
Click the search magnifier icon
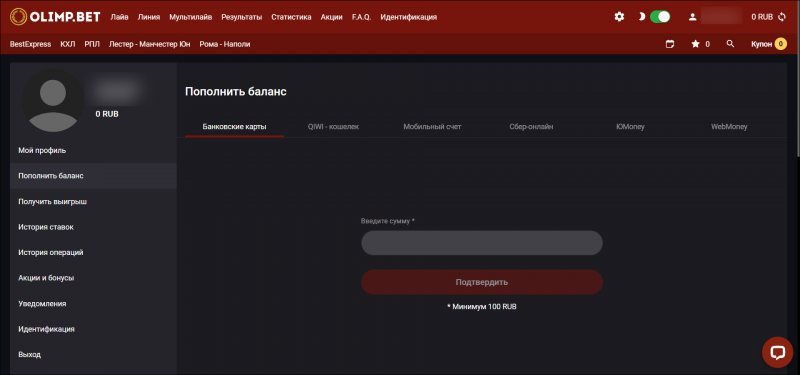pyautogui.click(x=730, y=44)
